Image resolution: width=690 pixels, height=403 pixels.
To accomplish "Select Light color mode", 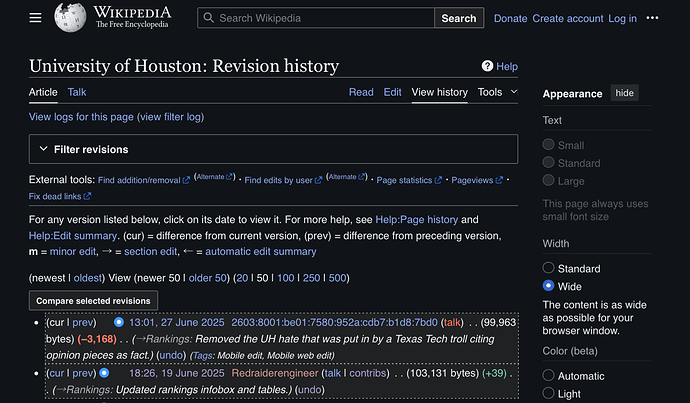I will point(548,393).
